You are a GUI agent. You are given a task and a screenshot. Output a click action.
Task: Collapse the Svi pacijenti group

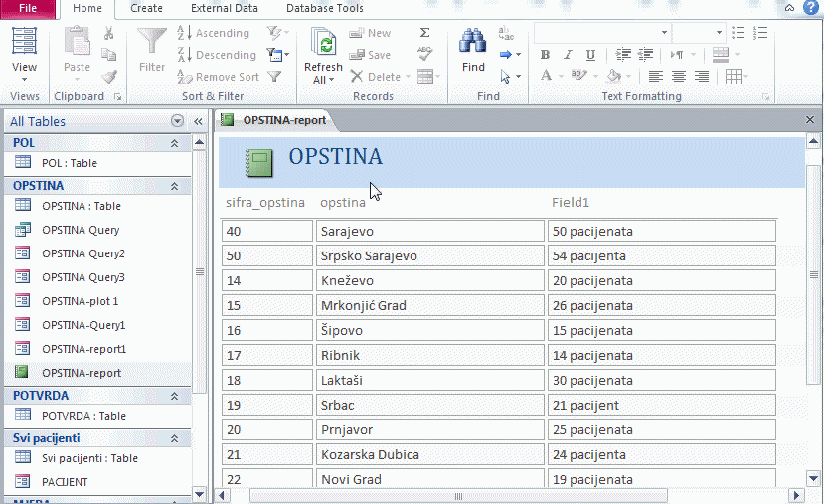175,438
